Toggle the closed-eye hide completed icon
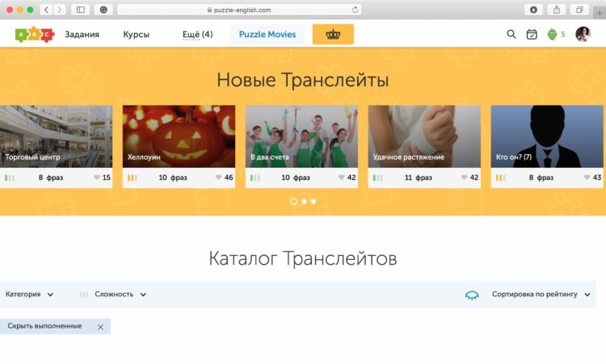The image size is (606, 364). click(x=472, y=295)
